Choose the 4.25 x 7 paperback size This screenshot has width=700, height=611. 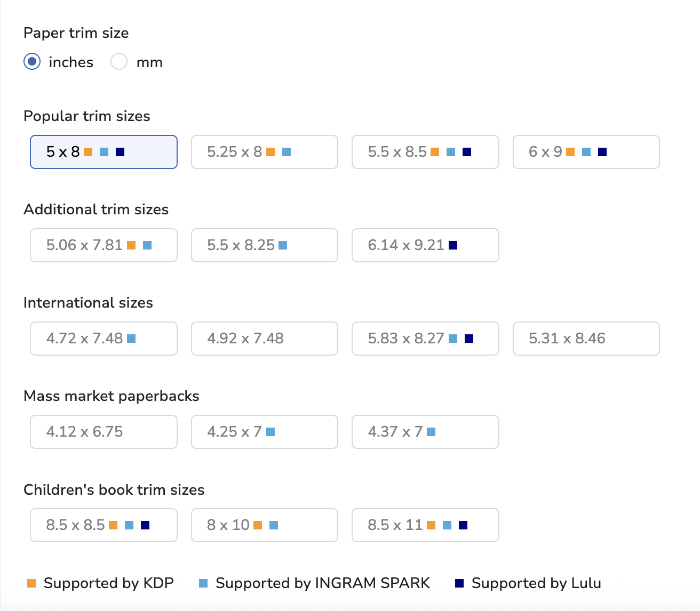tap(264, 432)
